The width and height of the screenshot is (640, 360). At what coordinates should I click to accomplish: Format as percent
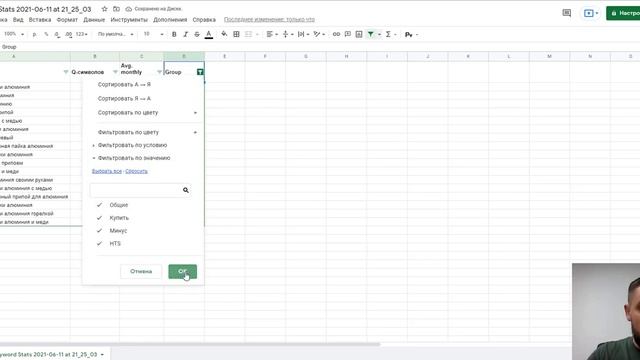coord(46,34)
